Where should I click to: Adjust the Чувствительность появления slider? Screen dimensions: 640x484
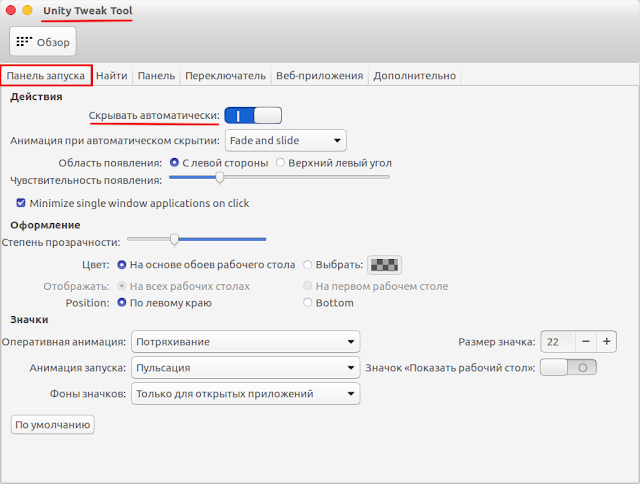click(279, 177)
